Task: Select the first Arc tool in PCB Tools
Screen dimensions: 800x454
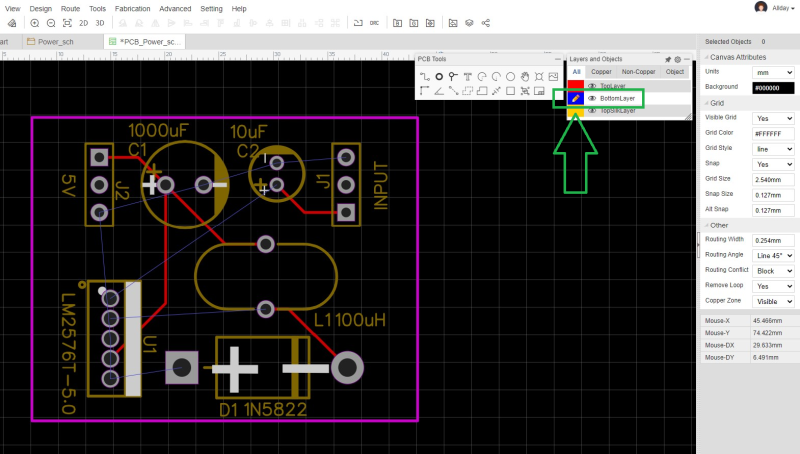Action: [482, 77]
